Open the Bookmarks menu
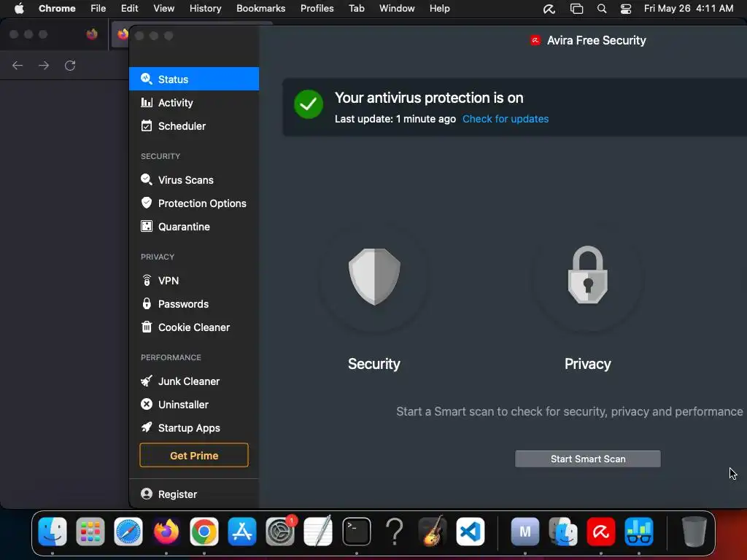 pos(261,9)
